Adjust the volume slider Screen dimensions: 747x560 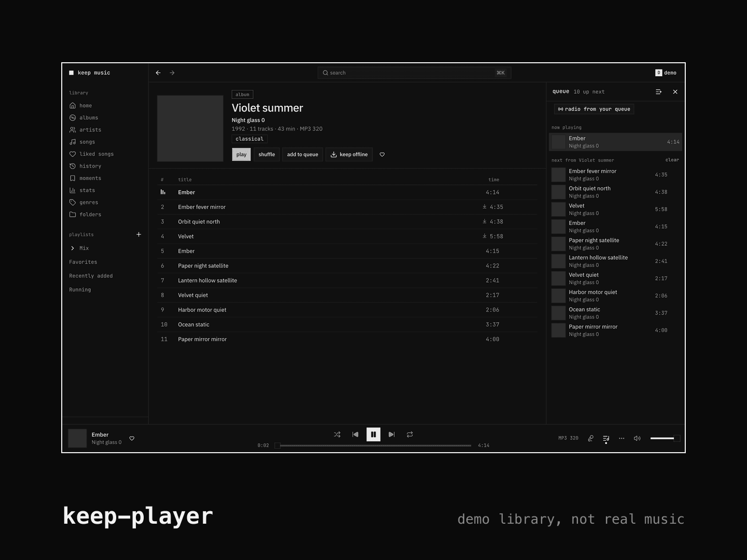click(x=665, y=438)
